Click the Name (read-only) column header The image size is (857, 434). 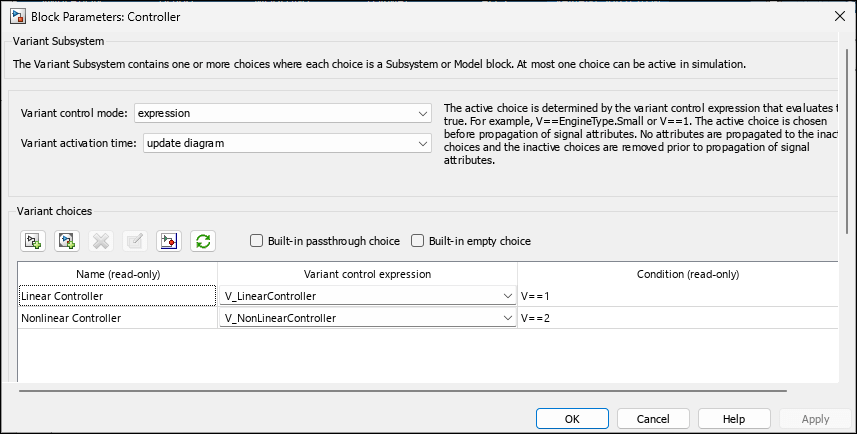pos(118,274)
